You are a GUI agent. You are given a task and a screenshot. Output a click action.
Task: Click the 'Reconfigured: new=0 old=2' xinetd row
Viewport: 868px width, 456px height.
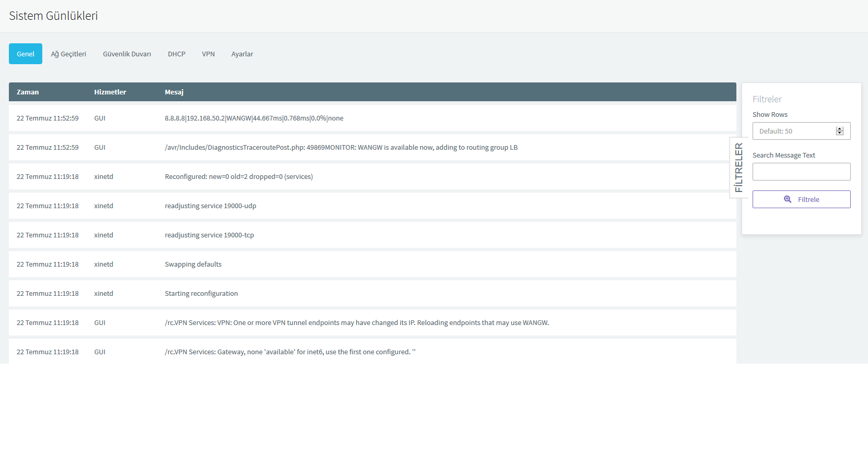tap(239, 177)
